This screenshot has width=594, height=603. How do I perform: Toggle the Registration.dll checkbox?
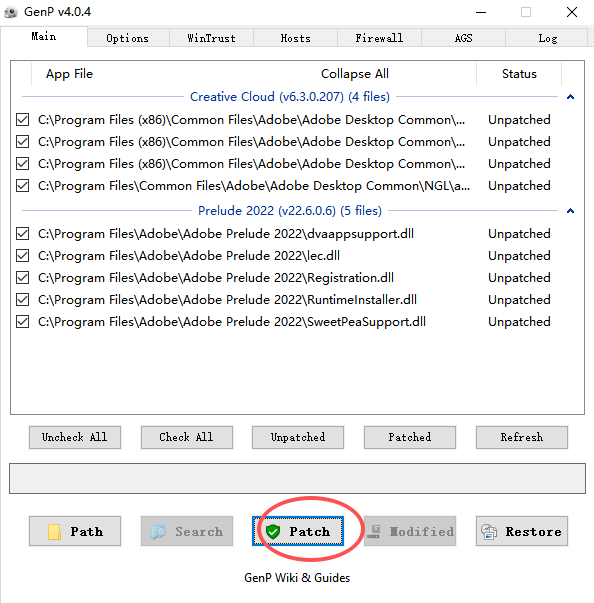click(23, 278)
